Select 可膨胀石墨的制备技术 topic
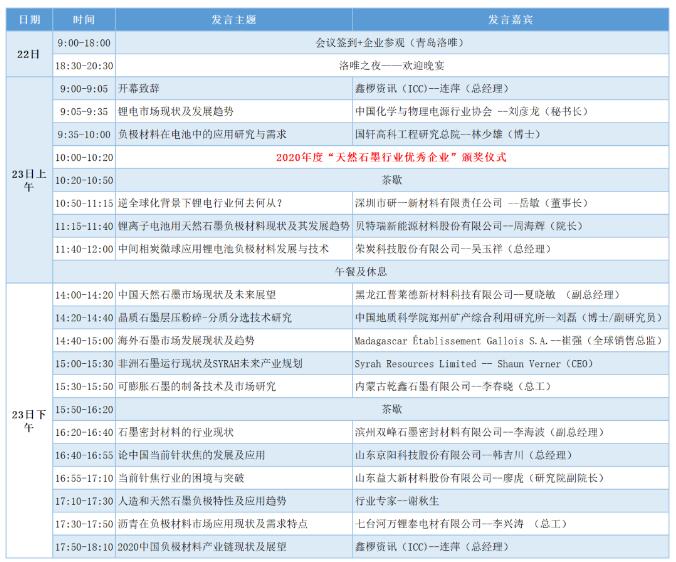The height and width of the screenshot is (562, 676). coord(234,386)
